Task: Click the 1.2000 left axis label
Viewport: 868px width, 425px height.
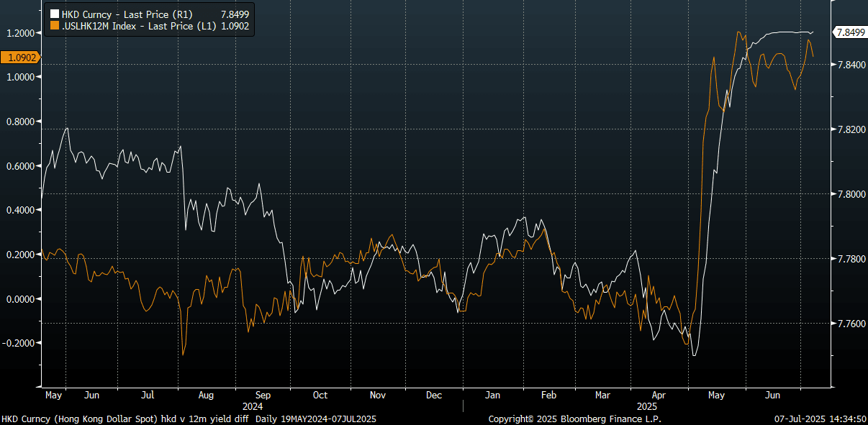Action: pyautogui.click(x=19, y=33)
